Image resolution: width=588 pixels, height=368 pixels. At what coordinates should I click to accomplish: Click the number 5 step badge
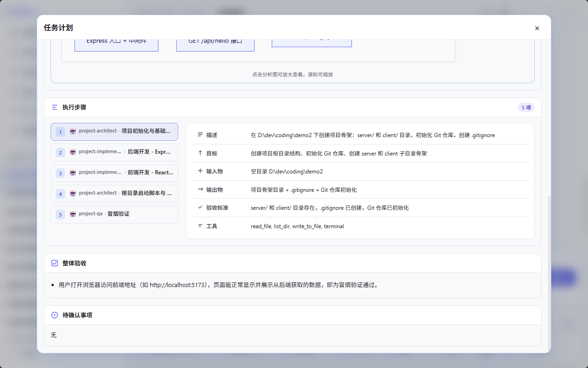tap(60, 215)
